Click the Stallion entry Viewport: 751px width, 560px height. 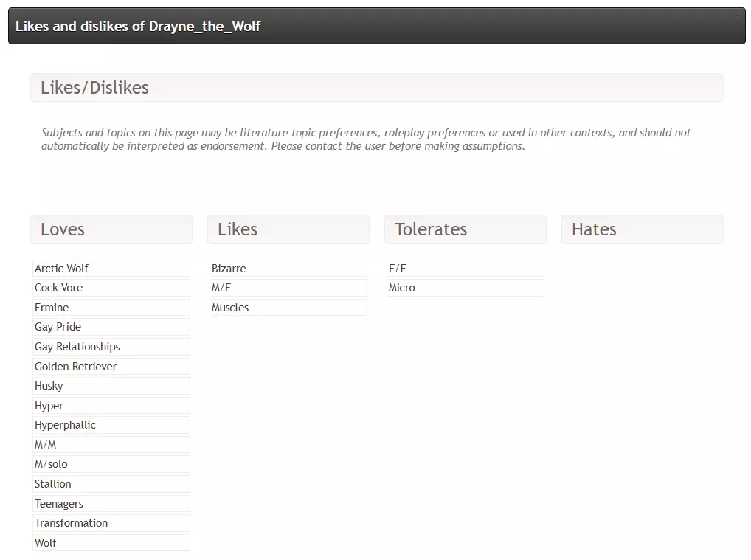click(111, 484)
